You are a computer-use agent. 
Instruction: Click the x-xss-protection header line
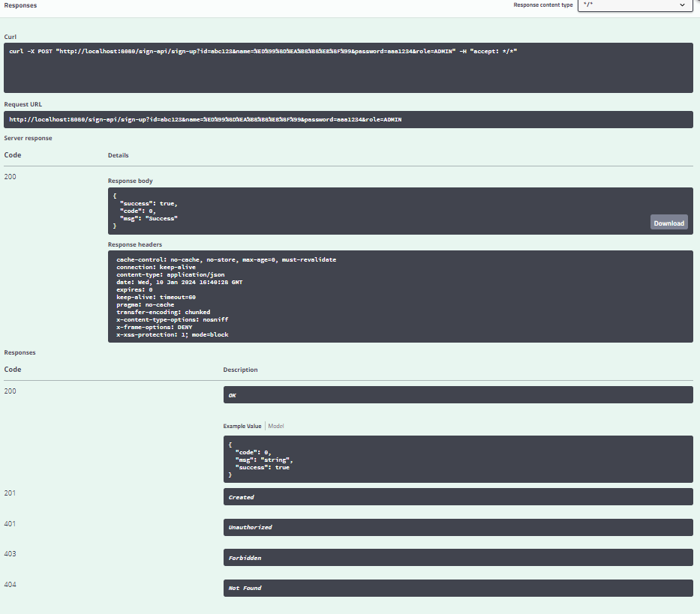(173, 334)
